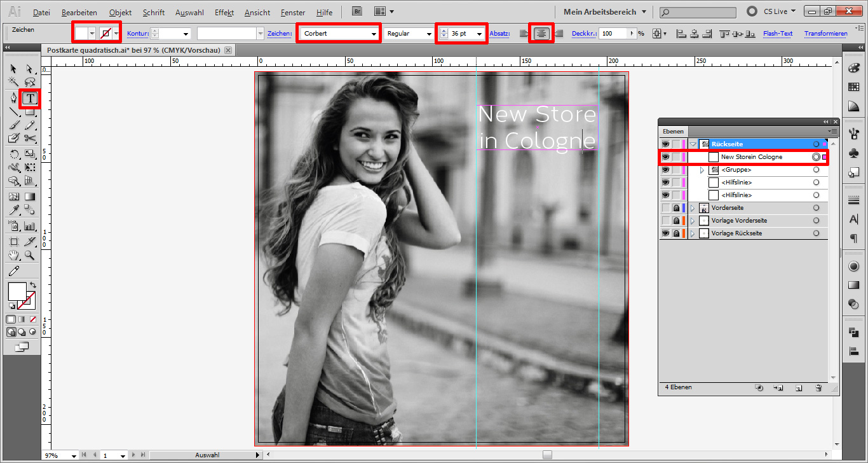Expand the Vorderseite layer
This screenshot has height=463, width=868.
693,208
